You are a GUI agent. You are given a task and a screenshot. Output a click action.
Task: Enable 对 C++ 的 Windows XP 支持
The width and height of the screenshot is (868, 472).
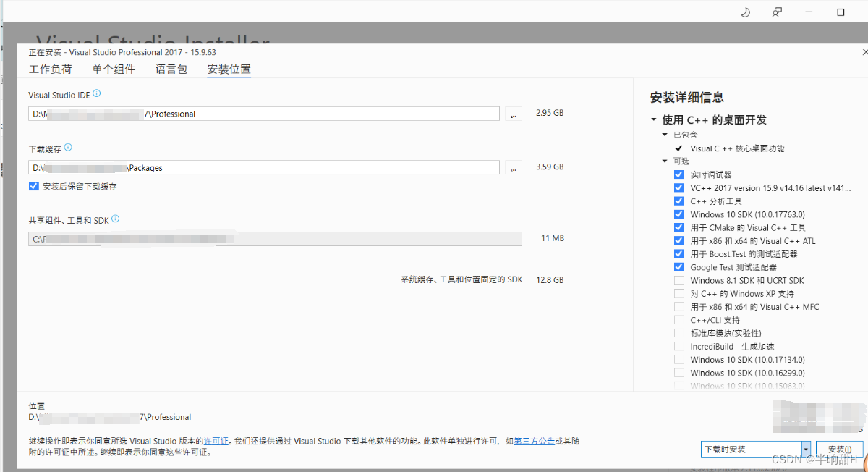pyautogui.click(x=678, y=293)
